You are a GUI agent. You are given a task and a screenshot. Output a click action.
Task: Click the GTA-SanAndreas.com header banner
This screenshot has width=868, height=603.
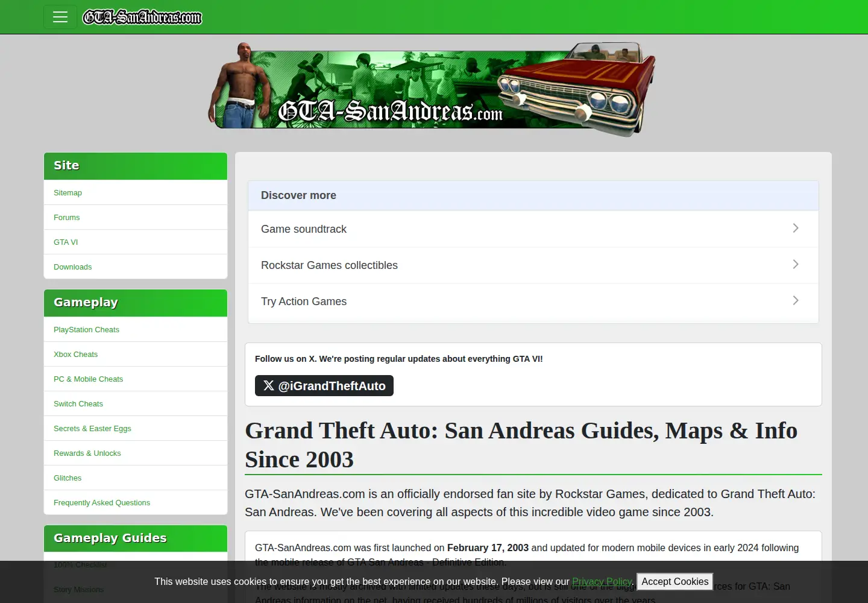pyautogui.click(x=432, y=89)
